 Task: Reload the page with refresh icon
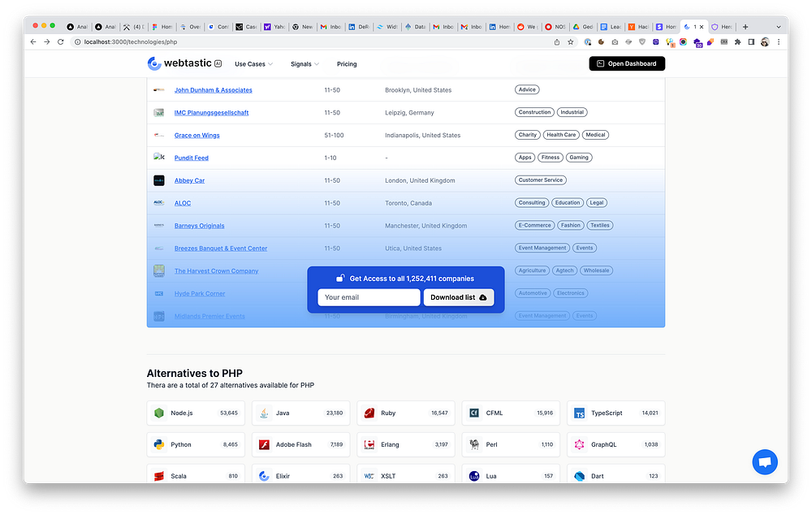point(61,42)
